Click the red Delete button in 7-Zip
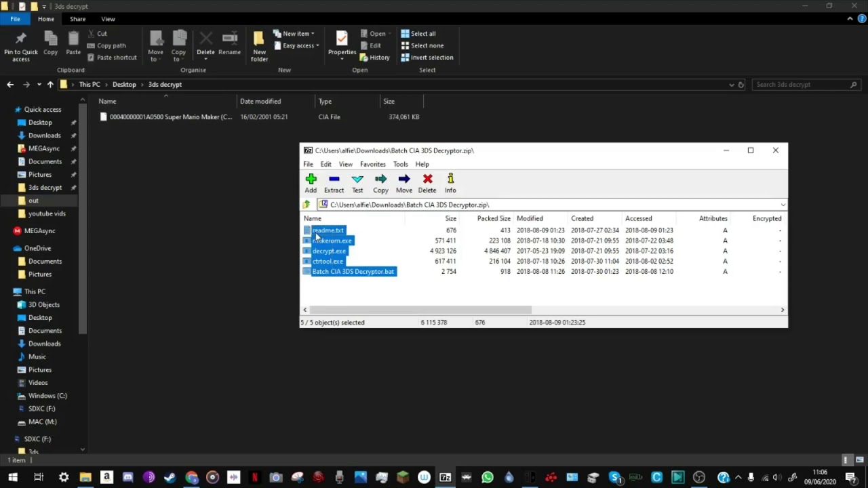 427,183
